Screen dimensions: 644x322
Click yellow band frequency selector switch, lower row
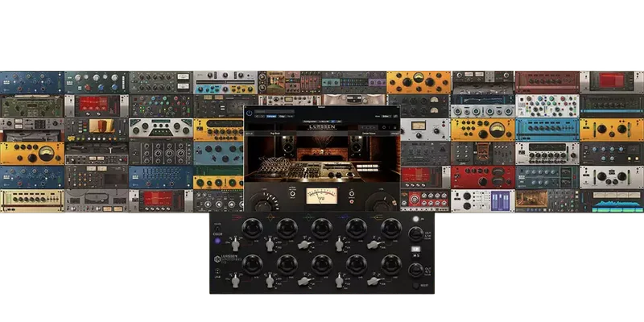[x=374, y=281]
